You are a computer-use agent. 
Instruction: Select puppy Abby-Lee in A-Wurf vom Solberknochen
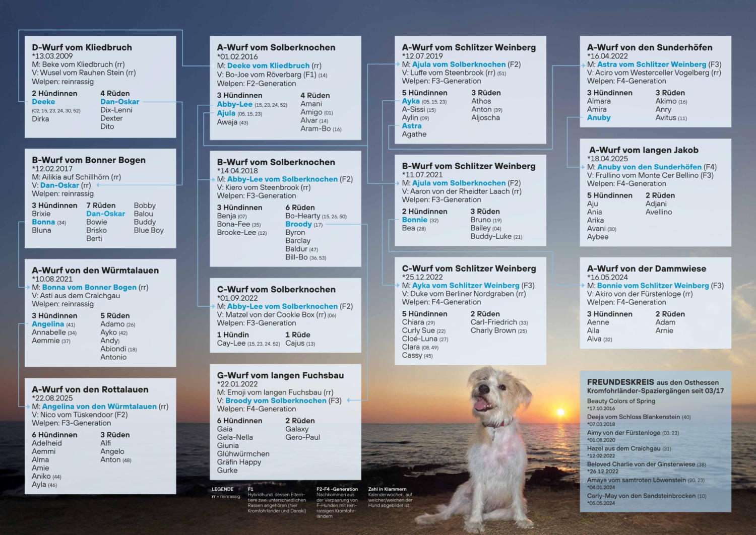click(x=234, y=104)
